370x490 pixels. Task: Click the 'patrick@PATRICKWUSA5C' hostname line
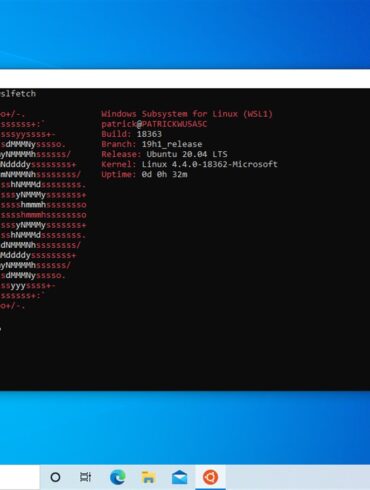click(x=154, y=124)
